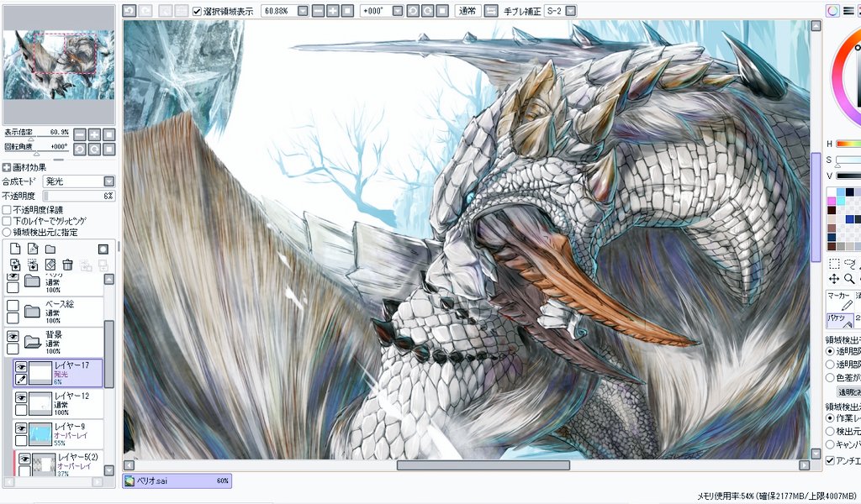Create a new linework pen layer

(x=33, y=249)
